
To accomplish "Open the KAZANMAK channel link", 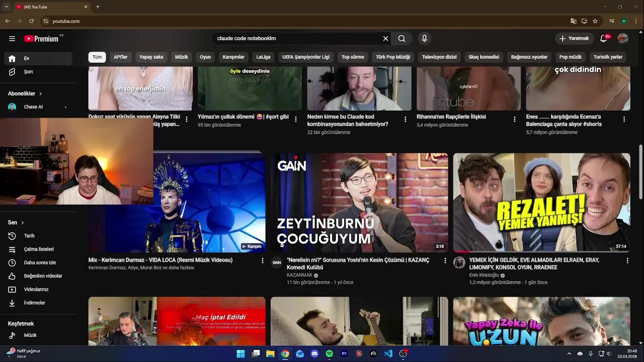I will pyautogui.click(x=299, y=275).
